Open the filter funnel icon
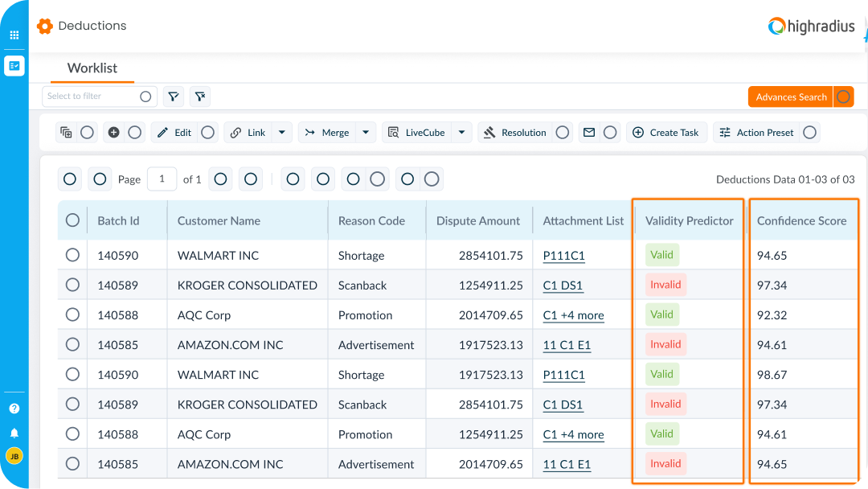Screen dimensions: 868x489 (172, 96)
